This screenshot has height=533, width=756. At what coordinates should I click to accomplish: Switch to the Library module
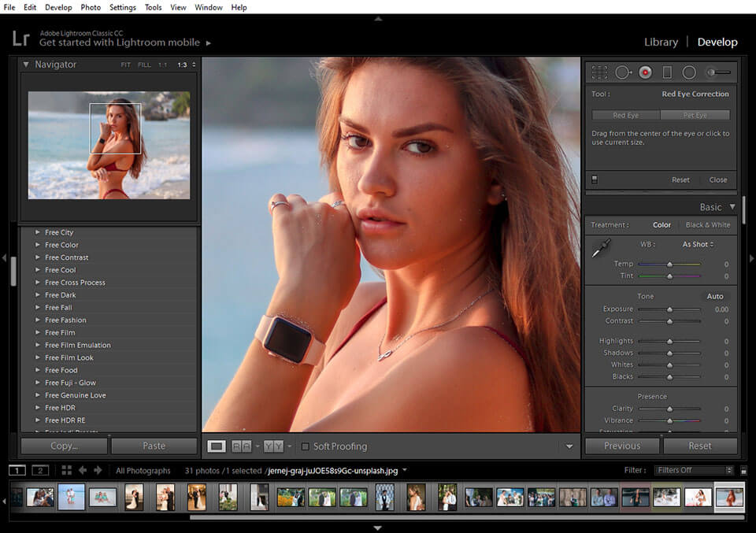coord(661,43)
